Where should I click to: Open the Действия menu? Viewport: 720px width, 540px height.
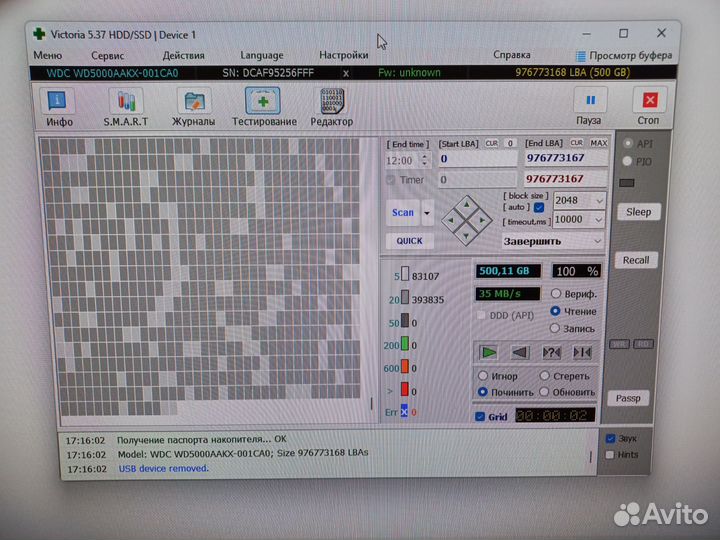pyautogui.click(x=184, y=56)
